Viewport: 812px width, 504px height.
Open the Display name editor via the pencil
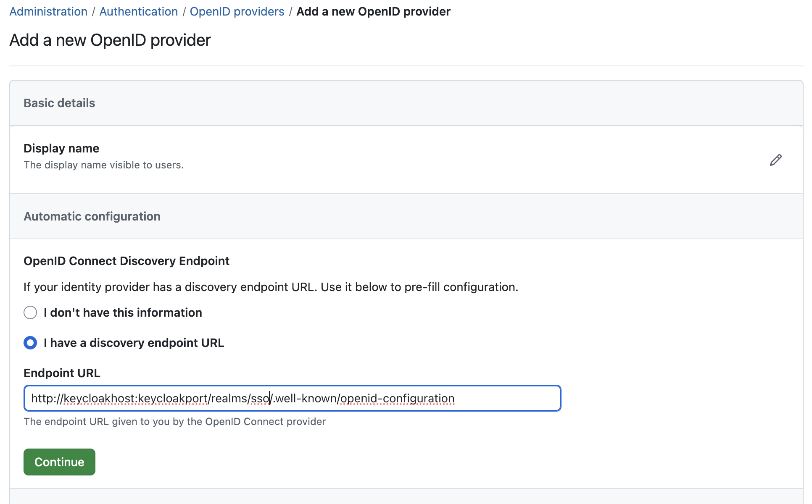click(x=775, y=160)
